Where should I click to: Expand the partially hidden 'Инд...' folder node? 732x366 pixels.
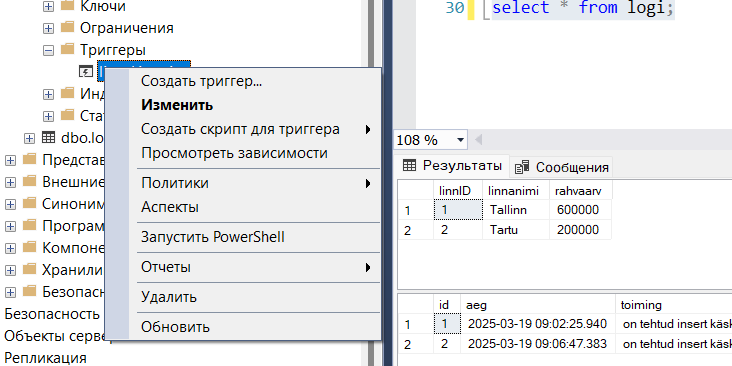coord(49,94)
